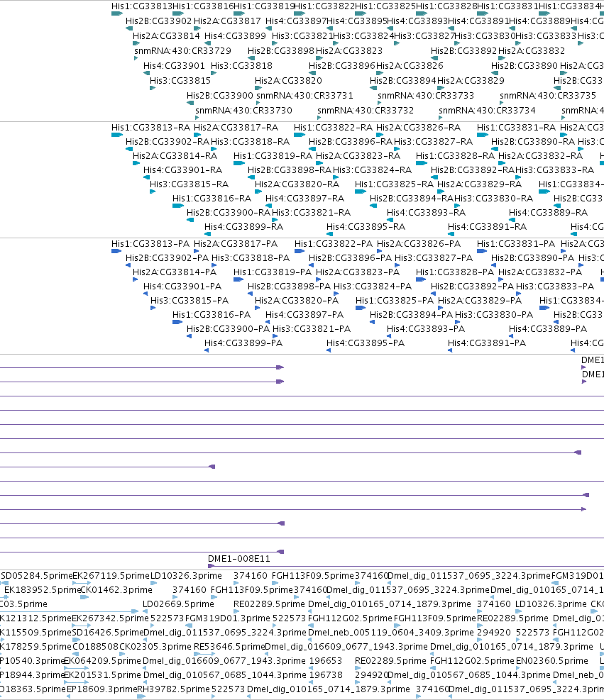Open protein His1:CG33822-PA
This screenshot has width=604, height=700.
click(334, 244)
